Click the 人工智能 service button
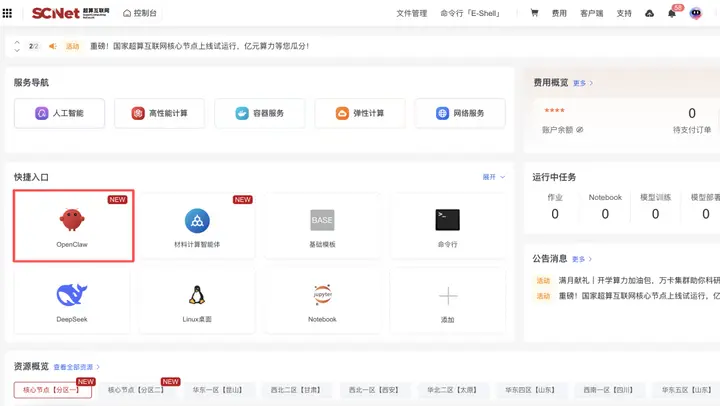This screenshot has height=406, width=720. coord(59,113)
